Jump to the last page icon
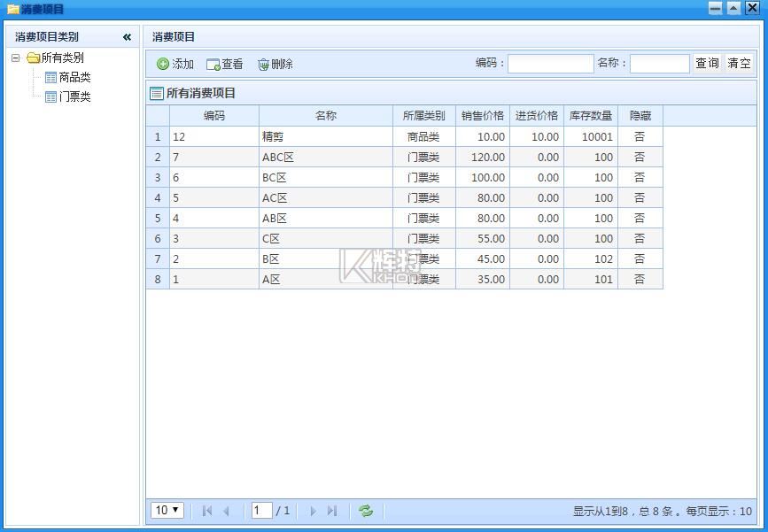Screen dimensions: 768x532 coord(332,511)
